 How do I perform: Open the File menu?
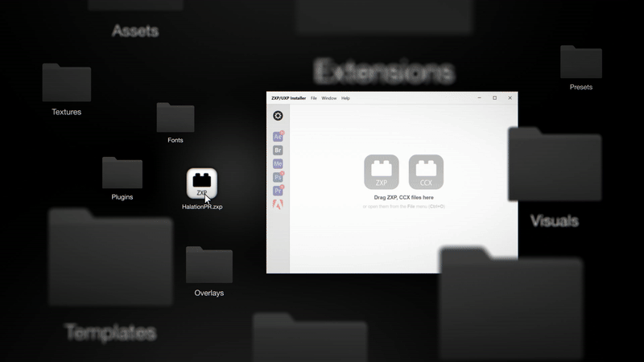tap(314, 98)
